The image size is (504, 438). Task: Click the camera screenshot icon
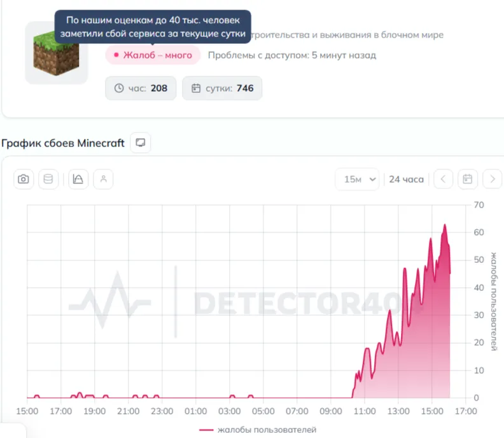pos(24,179)
